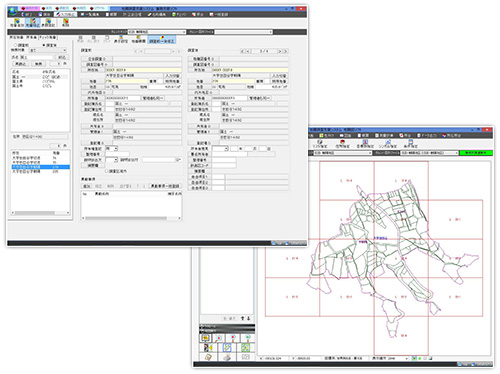The width and height of the screenshot is (500, 374).
Task: Click the 住所指定 red icon in the map window
Action: point(342,144)
